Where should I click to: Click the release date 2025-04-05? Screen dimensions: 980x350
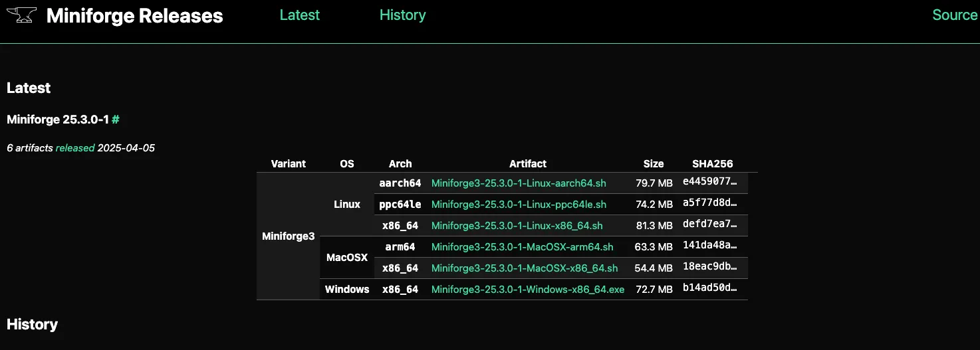click(126, 148)
